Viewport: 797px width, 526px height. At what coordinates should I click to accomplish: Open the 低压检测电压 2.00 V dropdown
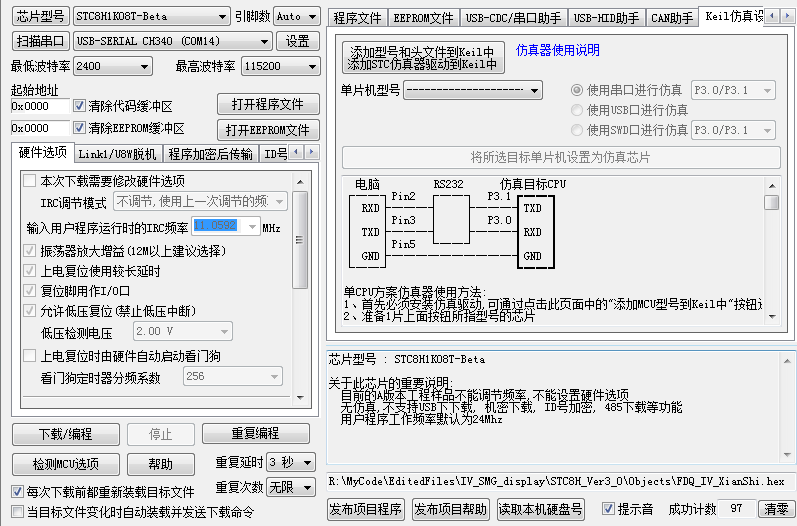pos(182,331)
